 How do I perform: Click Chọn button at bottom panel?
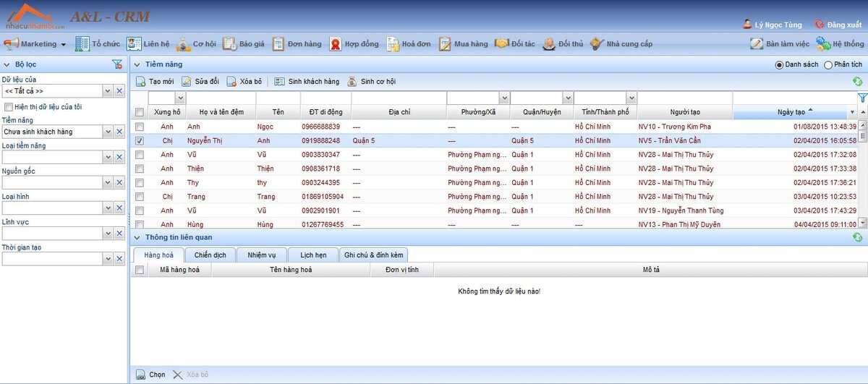coord(151,375)
